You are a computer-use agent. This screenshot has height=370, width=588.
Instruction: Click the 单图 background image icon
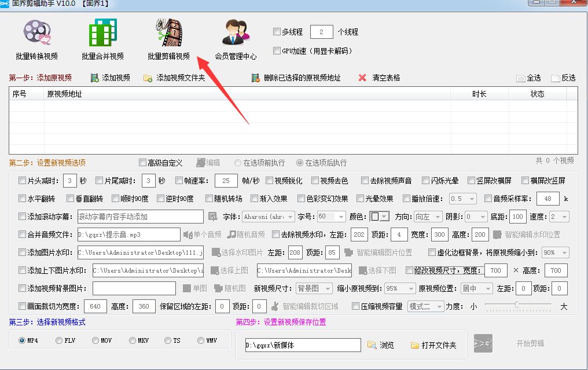(187, 288)
